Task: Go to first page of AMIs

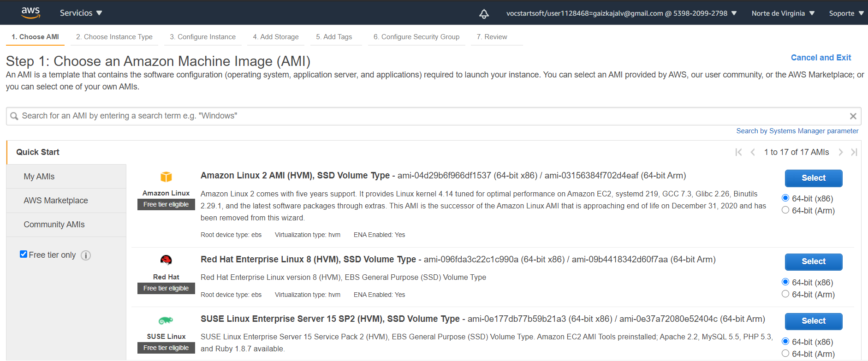Action: pos(738,152)
